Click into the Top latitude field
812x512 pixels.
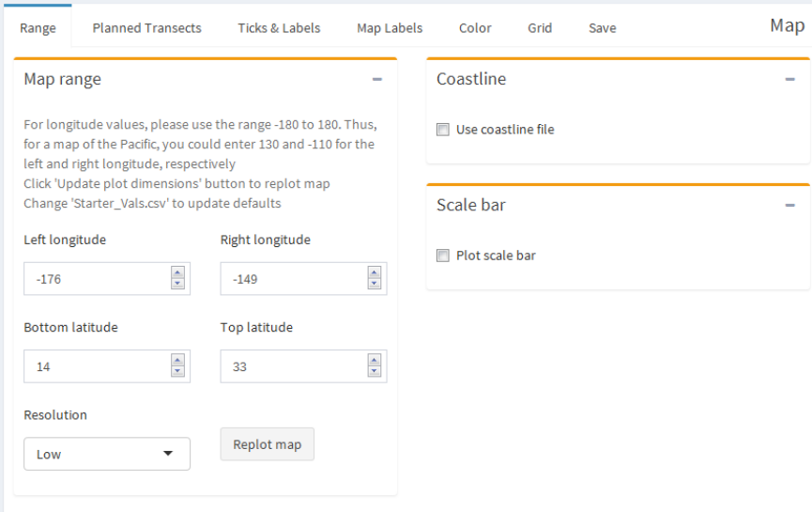[x=294, y=366]
